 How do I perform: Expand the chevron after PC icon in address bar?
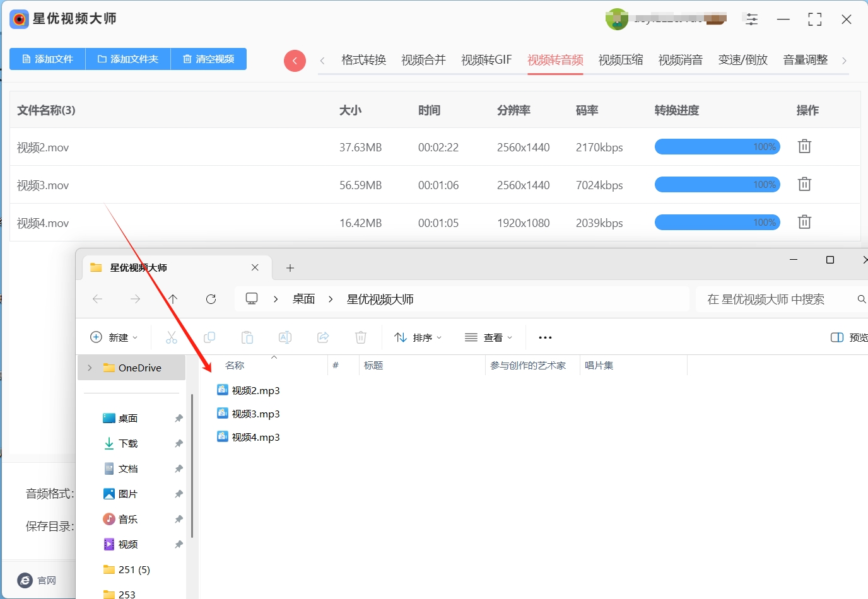(x=276, y=299)
